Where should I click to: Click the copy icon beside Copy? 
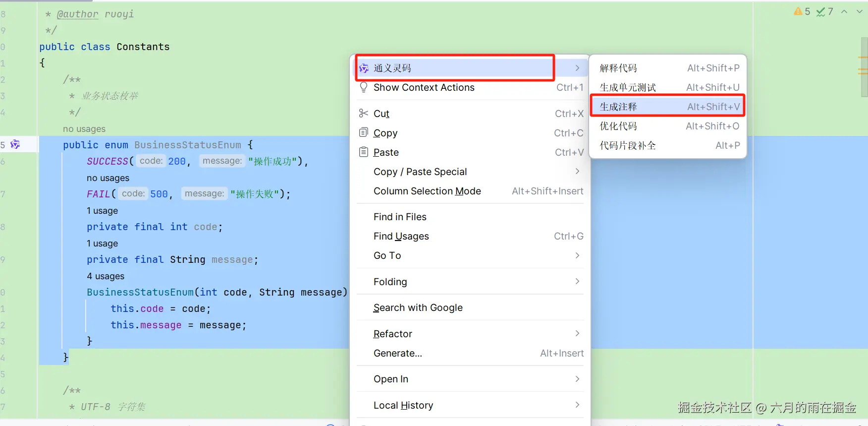tap(364, 132)
